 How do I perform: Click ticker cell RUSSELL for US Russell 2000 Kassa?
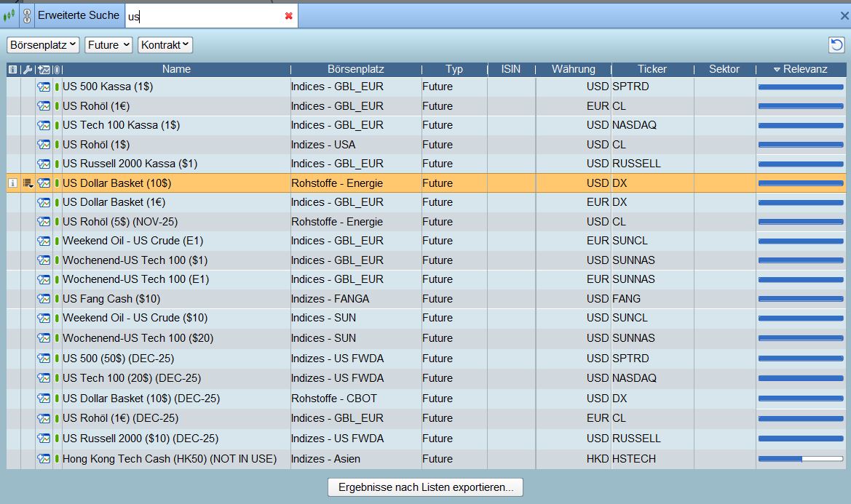[637, 164]
